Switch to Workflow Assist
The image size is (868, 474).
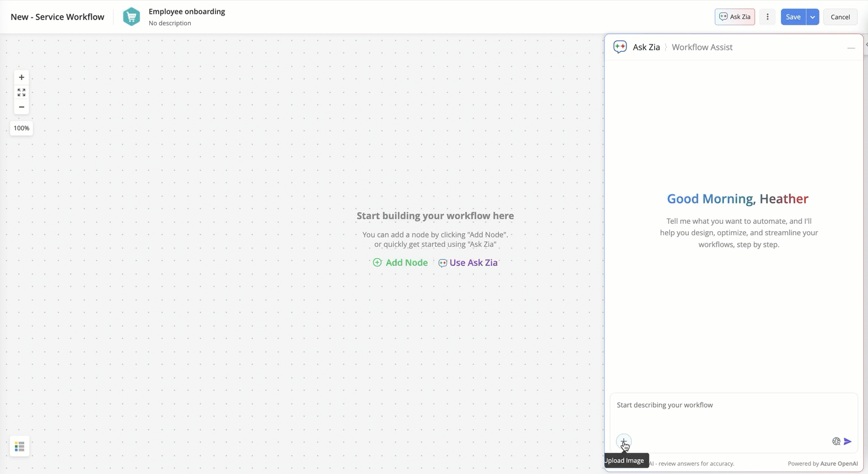tap(702, 47)
